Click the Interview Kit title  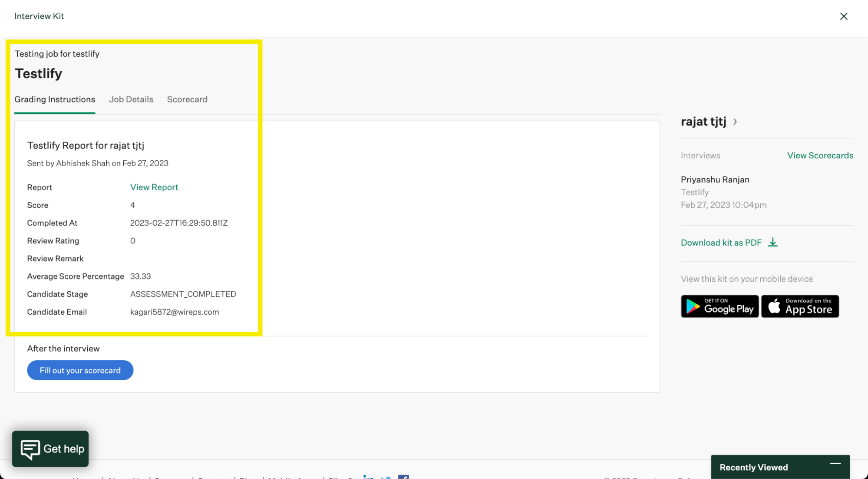point(39,16)
